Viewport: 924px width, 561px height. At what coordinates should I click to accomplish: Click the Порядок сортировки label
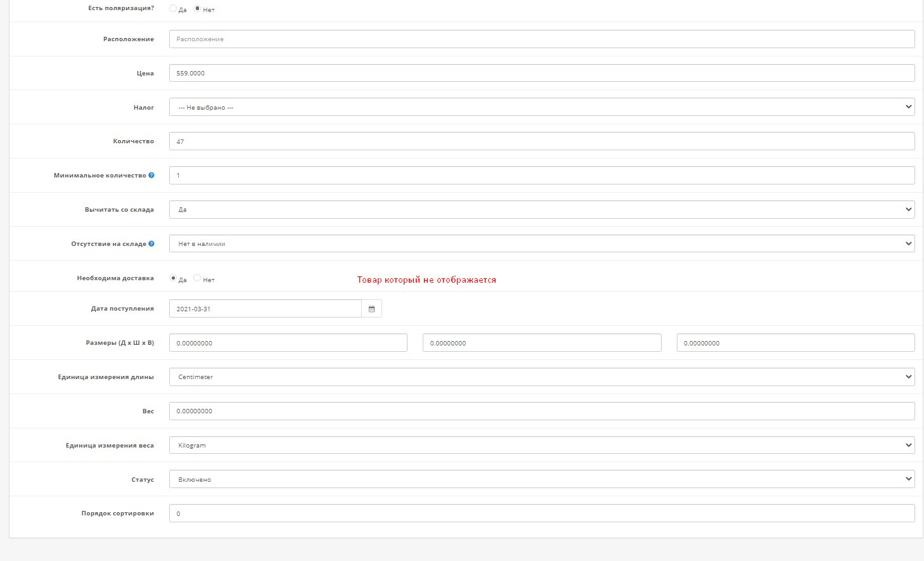[x=117, y=513]
